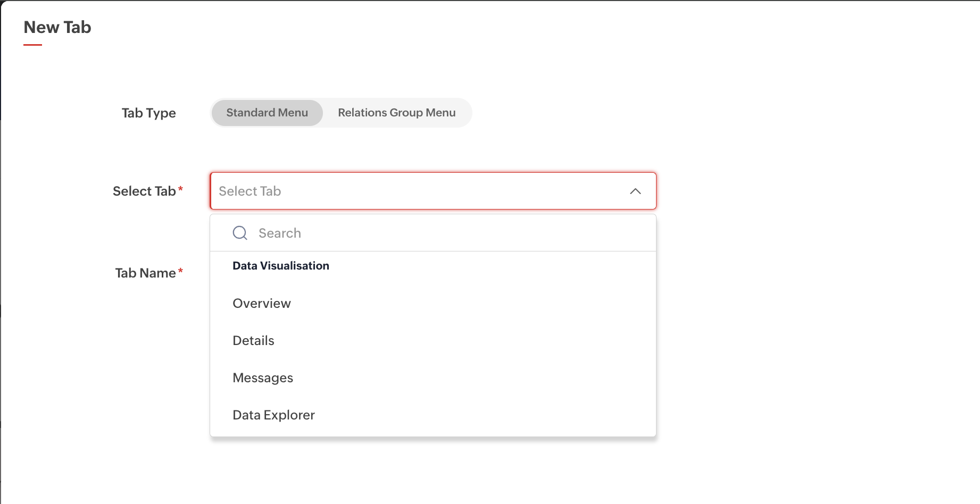Viewport: 980px width, 504px height.
Task: Pick Details from the tab list
Action: point(253,341)
